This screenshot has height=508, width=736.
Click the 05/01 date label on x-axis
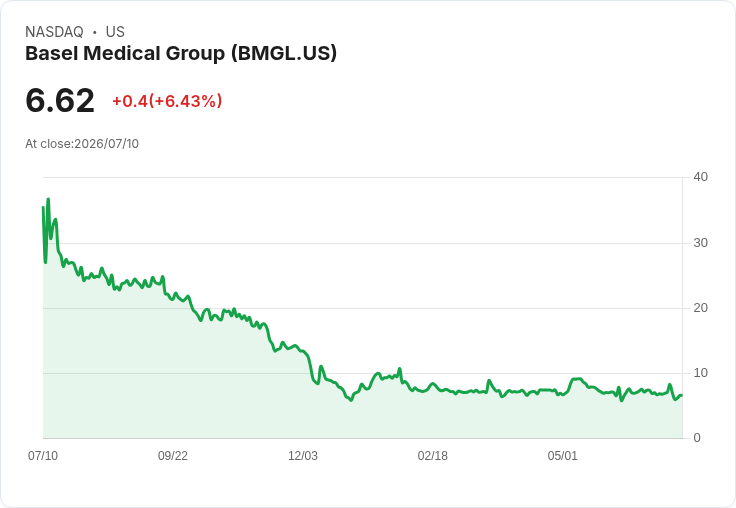[562, 455]
